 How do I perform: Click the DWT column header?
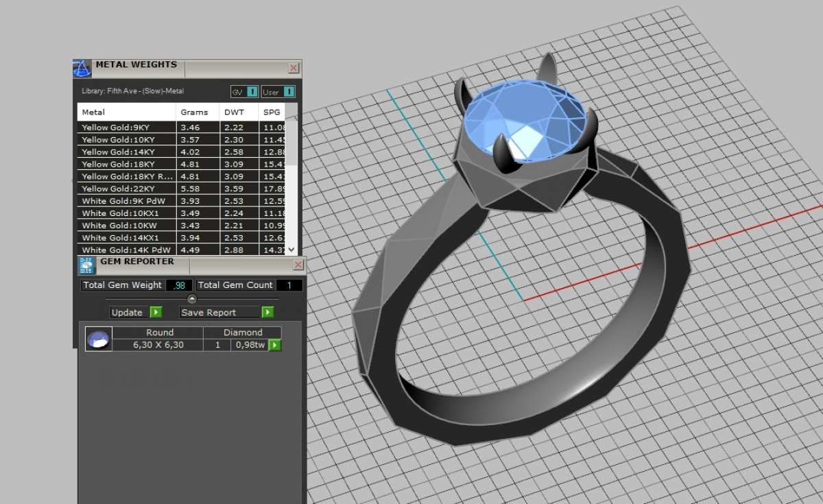point(234,112)
